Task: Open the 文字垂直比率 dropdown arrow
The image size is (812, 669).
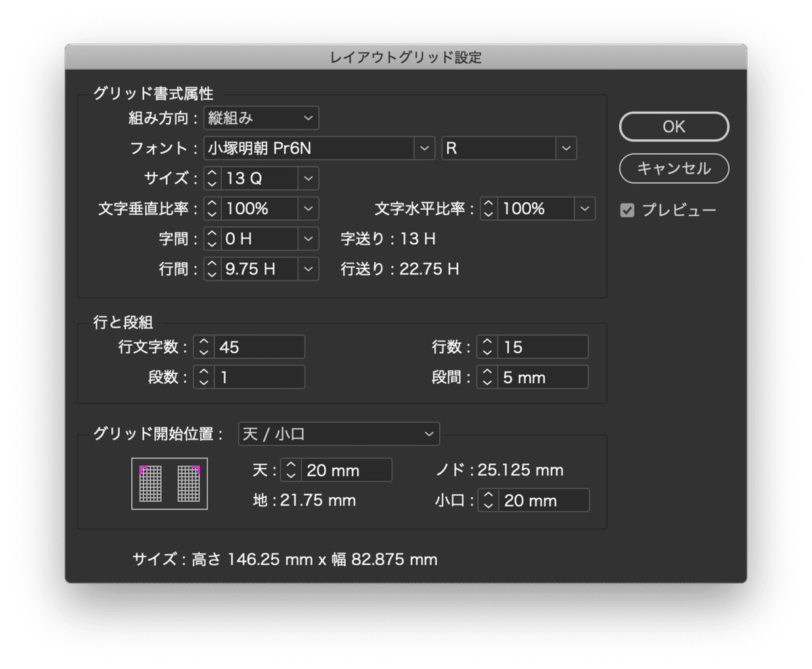Action: point(309,208)
